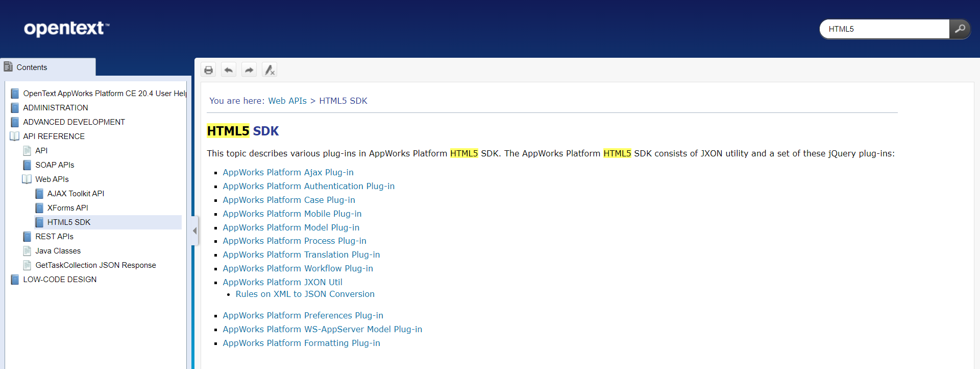Screen dimensions: 980x369
Task: Remove search highlighting with the highlighter icon
Action: [x=269, y=70]
